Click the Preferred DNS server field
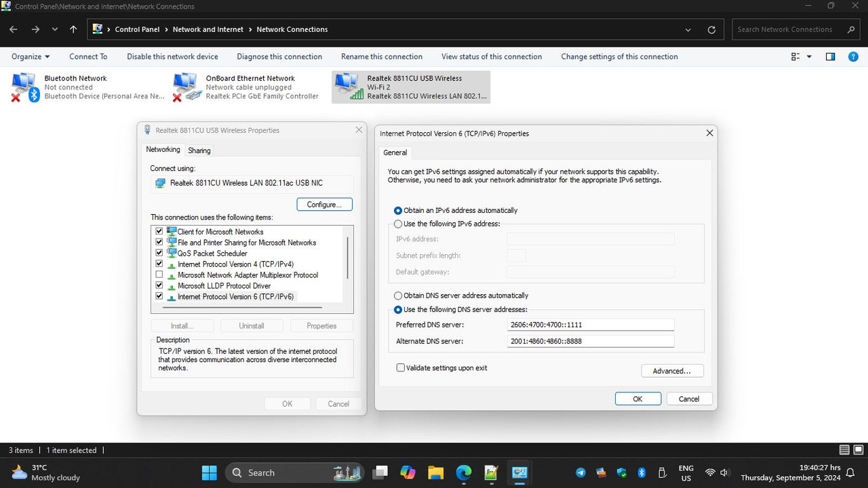The image size is (868, 488). pyautogui.click(x=591, y=325)
